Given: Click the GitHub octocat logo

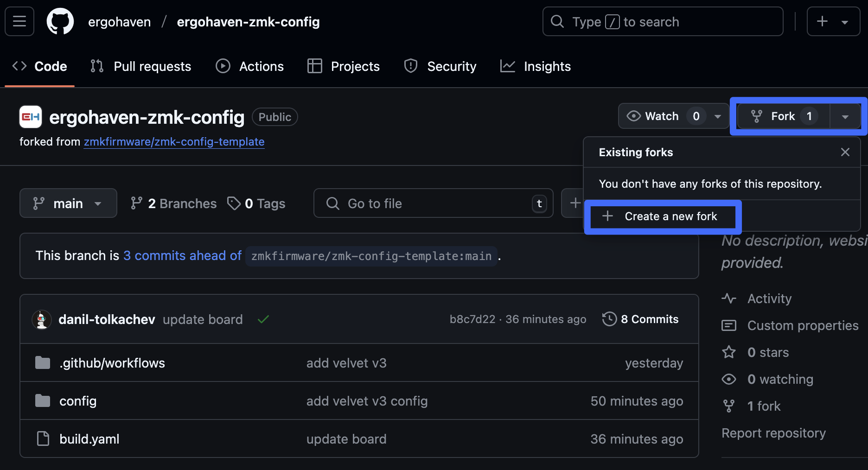Looking at the screenshot, I should (x=60, y=21).
